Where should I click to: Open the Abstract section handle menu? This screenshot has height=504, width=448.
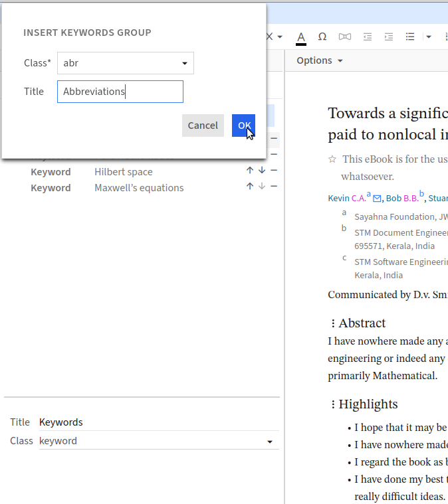pyautogui.click(x=332, y=323)
